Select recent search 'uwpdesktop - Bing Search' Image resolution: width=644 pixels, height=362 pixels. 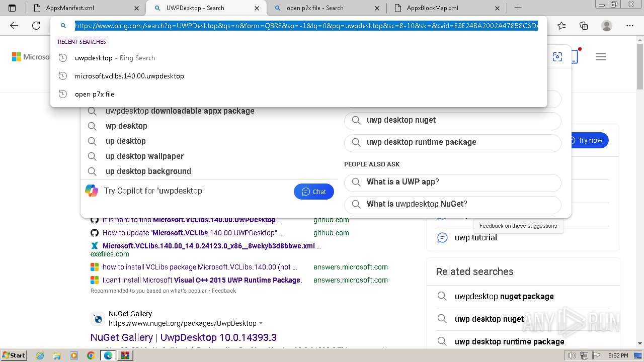coord(298,58)
